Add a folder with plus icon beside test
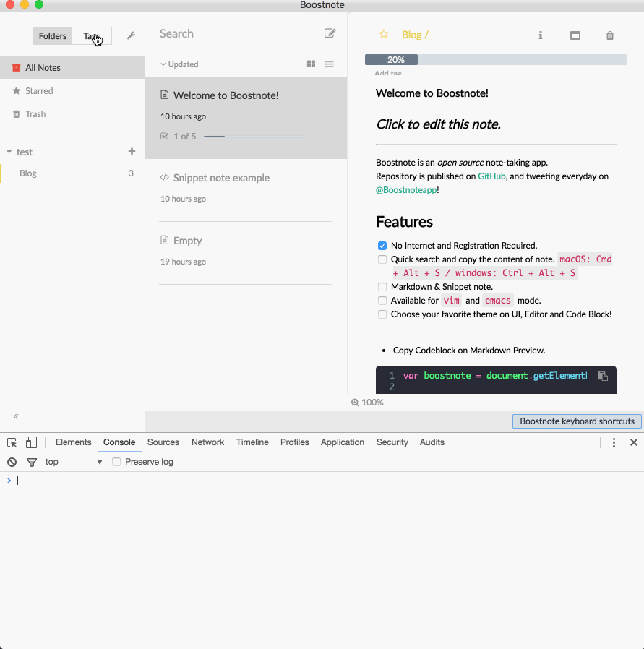The image size is (644, 649). click(x=132, y=152)
